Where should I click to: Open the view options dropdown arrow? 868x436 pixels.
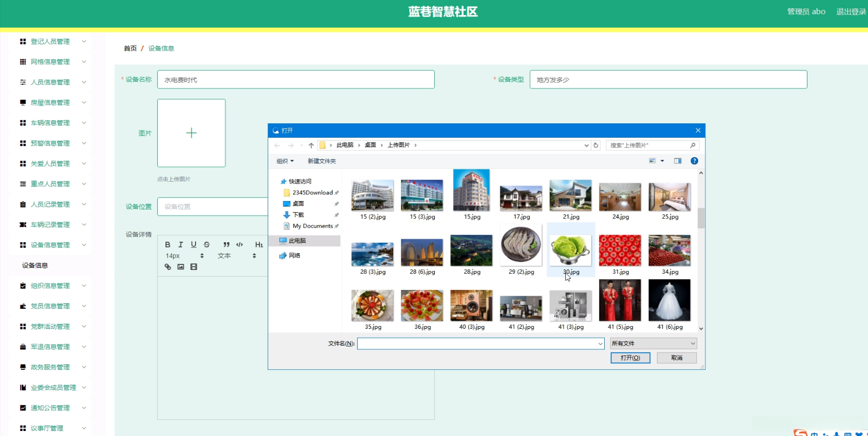tap(662, 161)
